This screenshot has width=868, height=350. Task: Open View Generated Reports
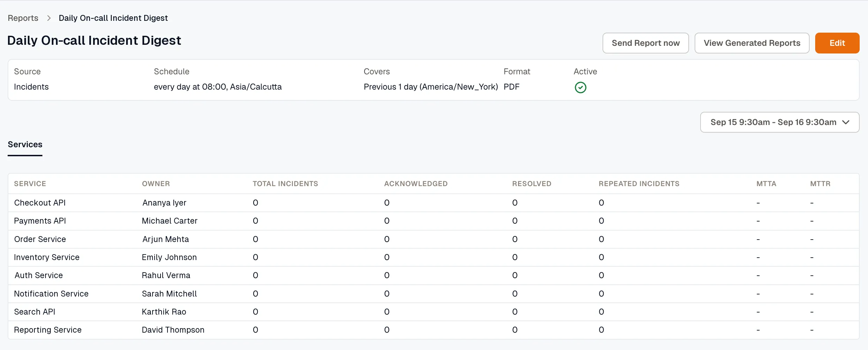pyautogui.click(x=752, y=43)
